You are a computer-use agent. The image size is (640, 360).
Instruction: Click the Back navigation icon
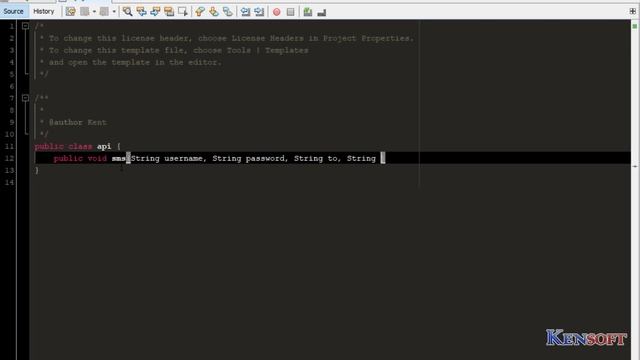click(84, 12)
